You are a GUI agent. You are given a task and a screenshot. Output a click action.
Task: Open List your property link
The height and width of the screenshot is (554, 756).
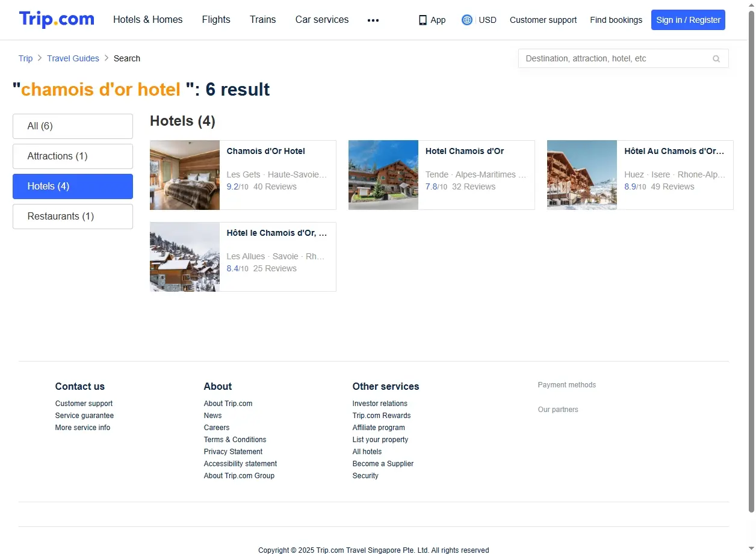(380, 440)
